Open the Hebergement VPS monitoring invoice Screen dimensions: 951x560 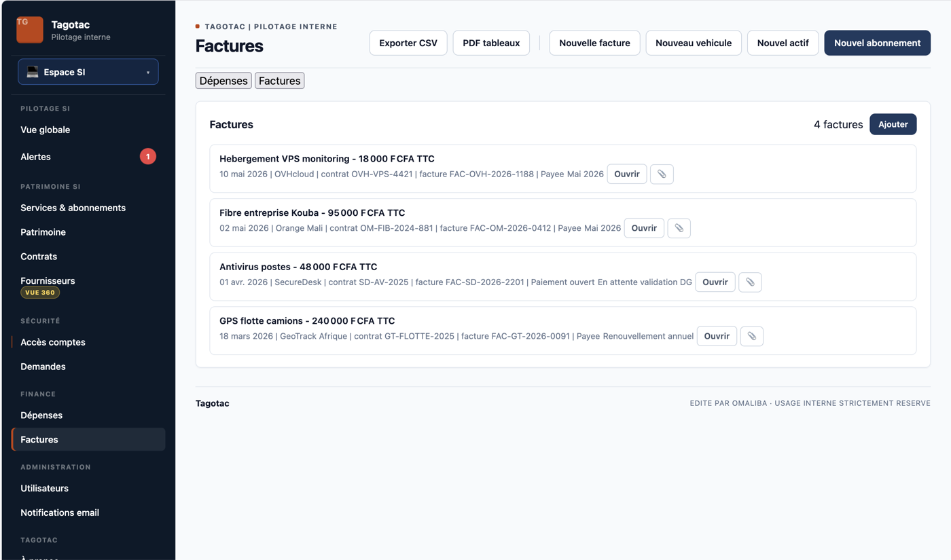(x=626, y=174)
